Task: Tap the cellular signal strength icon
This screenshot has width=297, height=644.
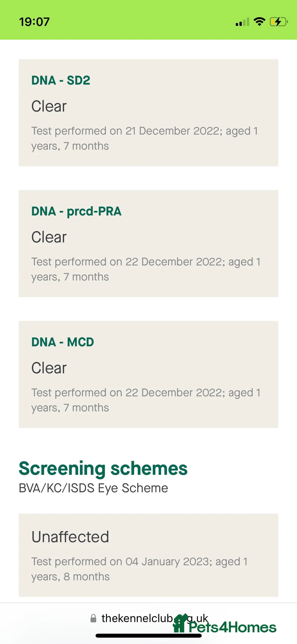Action: click(242, 22)
